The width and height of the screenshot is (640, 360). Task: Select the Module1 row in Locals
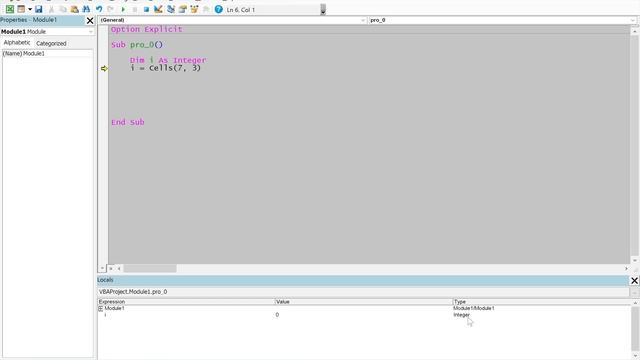tap(364, 308)
